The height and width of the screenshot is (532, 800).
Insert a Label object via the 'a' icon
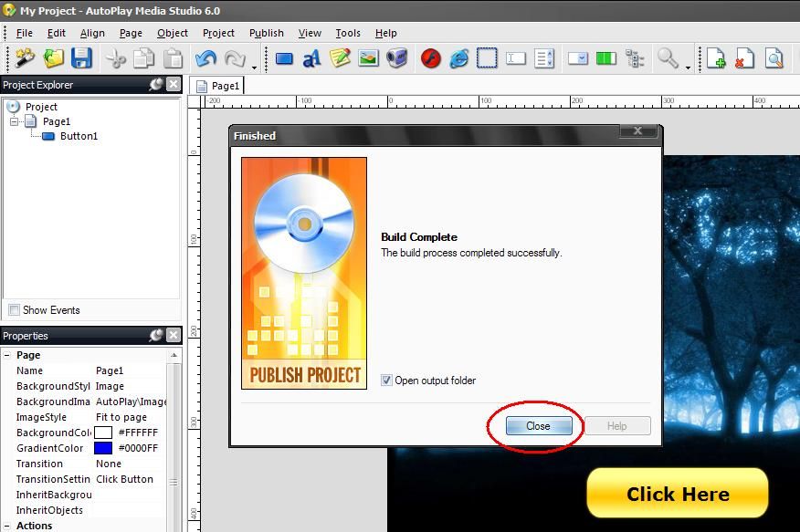pyautogui.click(x=311, y=58)
